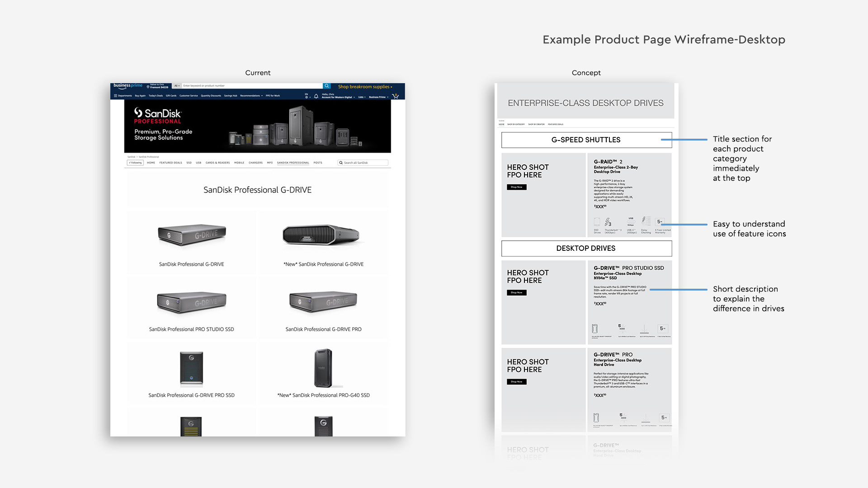
Task: Open the POSTS store tab
Action: [318, 163]
